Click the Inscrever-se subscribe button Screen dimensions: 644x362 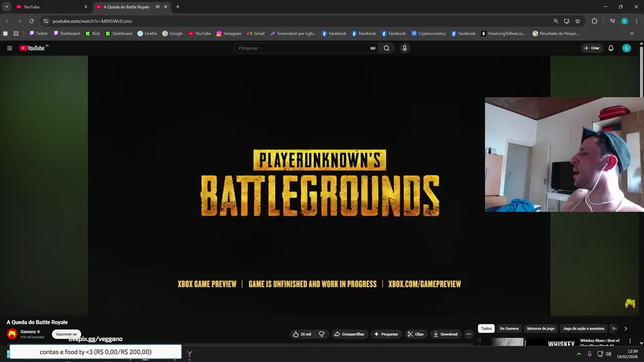click(66, 334)
